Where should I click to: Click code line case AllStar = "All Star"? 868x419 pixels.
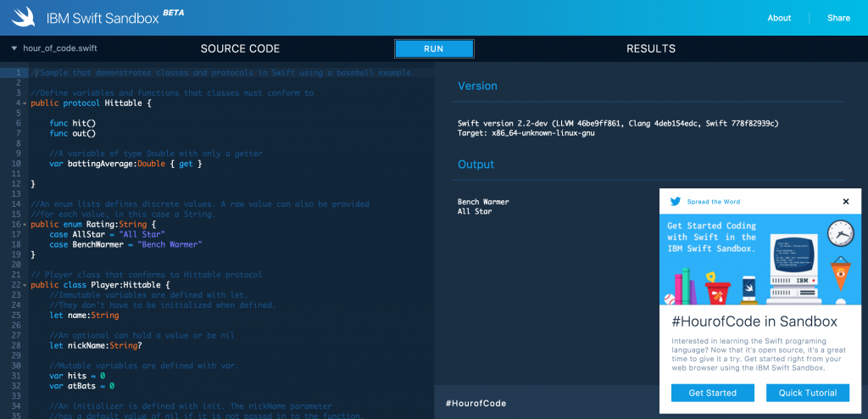point(108,234)
